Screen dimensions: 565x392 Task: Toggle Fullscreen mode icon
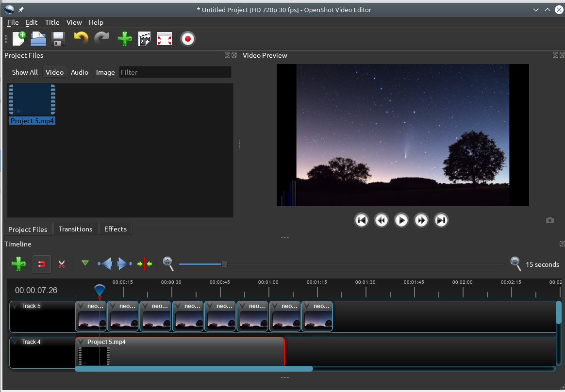pos(165,39)
